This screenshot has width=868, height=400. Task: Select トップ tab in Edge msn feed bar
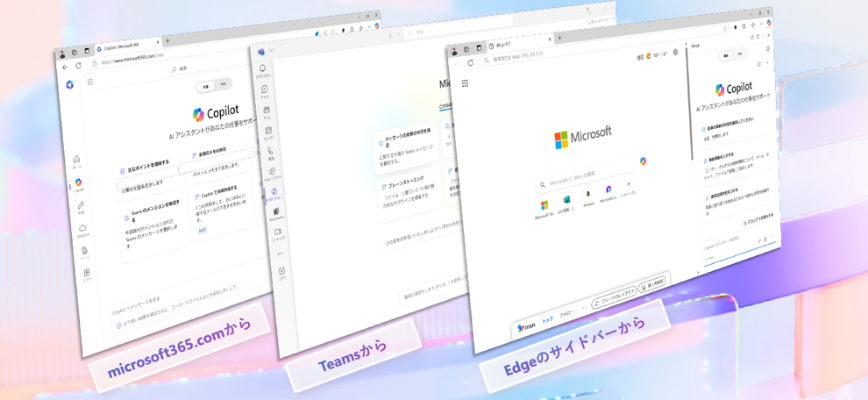click(x=547, y=319)
